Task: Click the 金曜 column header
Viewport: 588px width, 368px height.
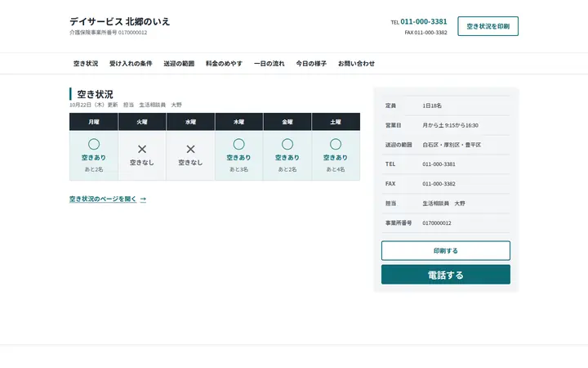Action: click(287, 122)
